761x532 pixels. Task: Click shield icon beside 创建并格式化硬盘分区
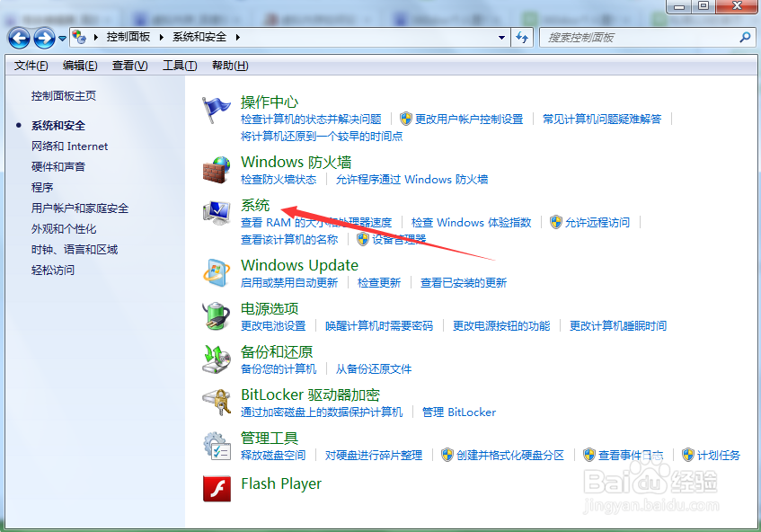(447, 455)
